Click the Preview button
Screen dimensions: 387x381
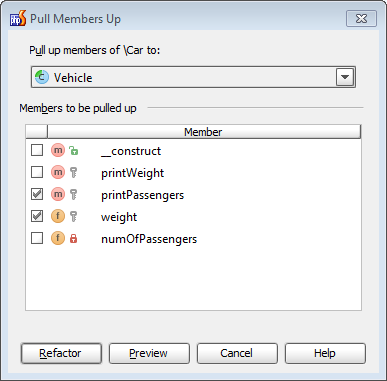149,353
